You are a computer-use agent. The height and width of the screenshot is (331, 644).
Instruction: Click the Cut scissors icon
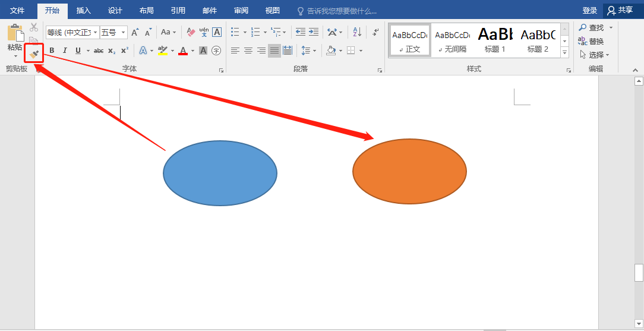pos(34,27)
